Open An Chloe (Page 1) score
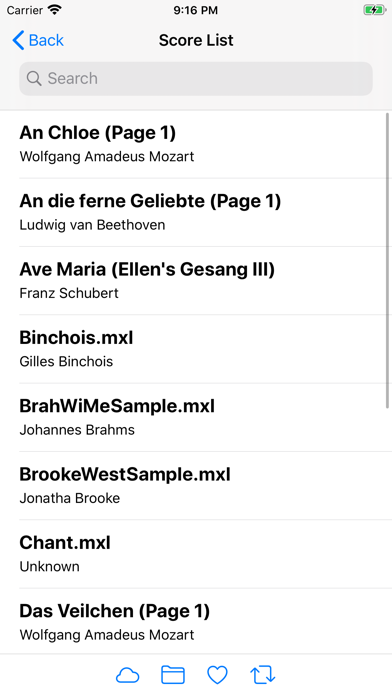This screenshot has height=696, width=392. click(x=196, y=144)
